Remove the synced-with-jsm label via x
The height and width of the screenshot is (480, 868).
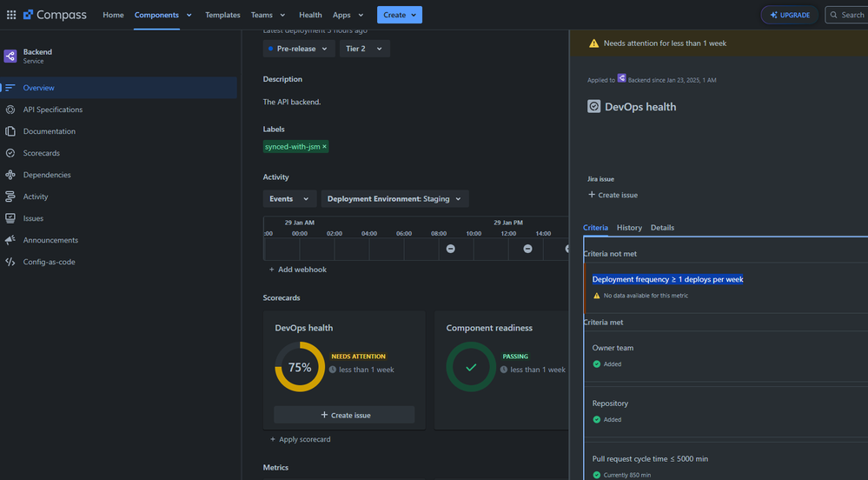pyautogui.click(x=324, y=146)
